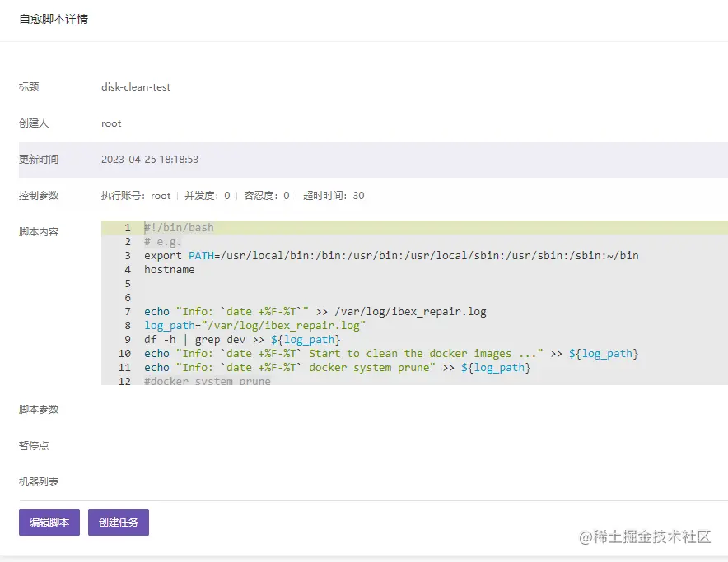
Task: Click the log_path assignment line
Action: click(x=255, y=325)
